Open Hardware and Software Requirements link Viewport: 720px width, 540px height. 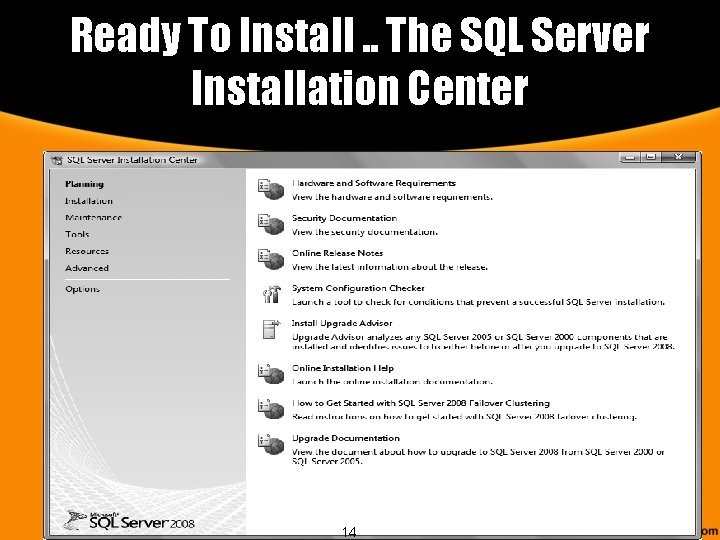tap(374, 183)
